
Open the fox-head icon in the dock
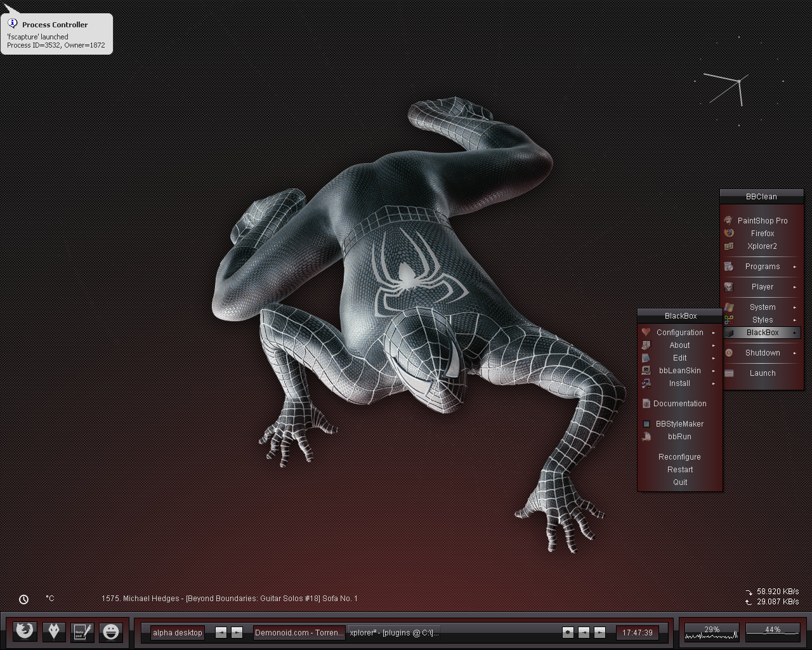tap(54, 631)
